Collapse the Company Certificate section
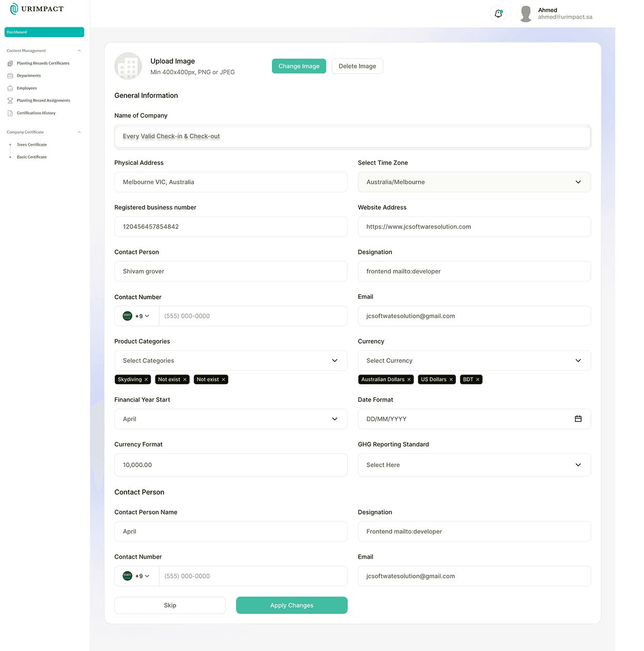 (79, 132)
